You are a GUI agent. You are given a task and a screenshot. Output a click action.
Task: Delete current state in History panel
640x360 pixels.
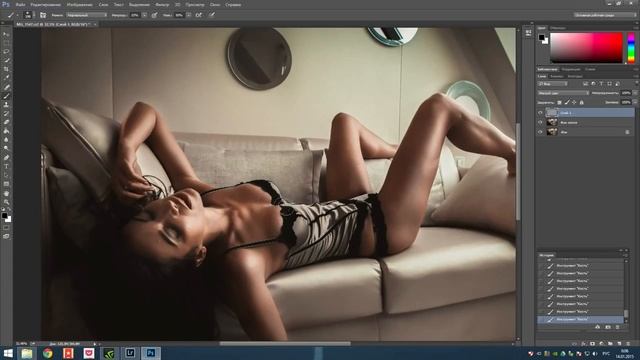(x=617, y=327)
